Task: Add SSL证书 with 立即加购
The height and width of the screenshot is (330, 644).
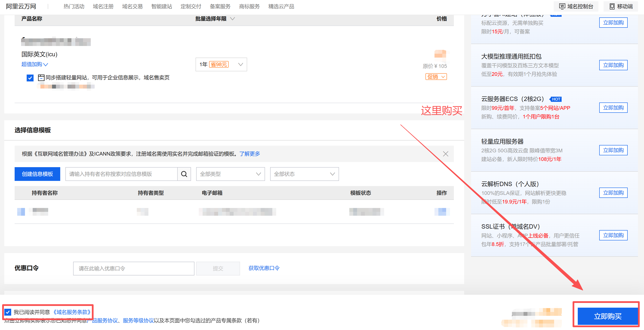Action: (613, 235)
